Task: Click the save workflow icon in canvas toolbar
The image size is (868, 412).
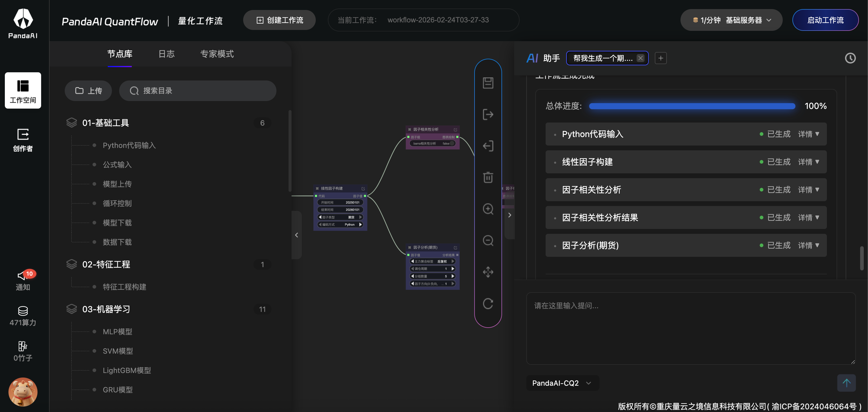Action: (x=488, y=83)
